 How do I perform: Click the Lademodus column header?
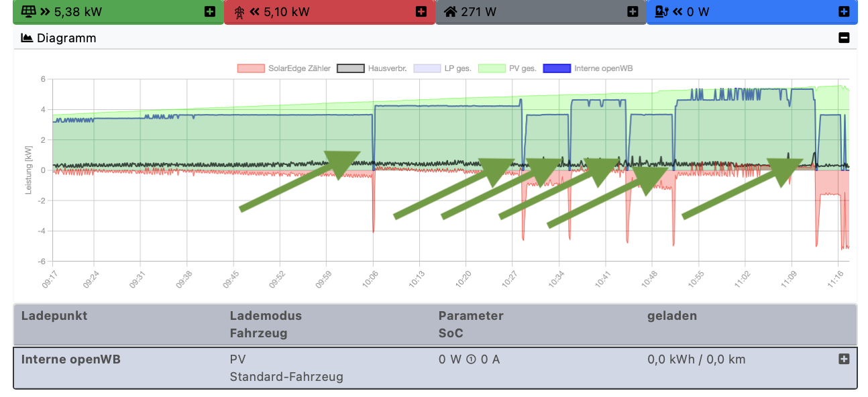[x=266, y=316]
